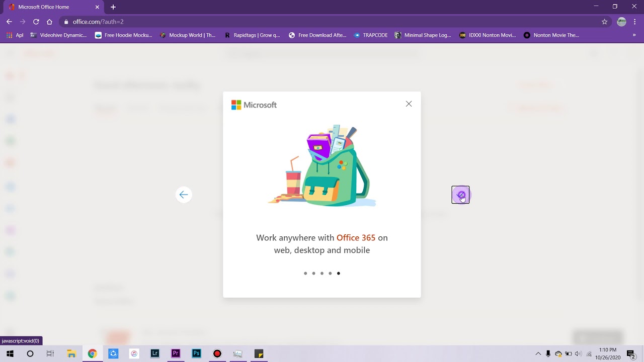This screenshot has width=644, height=362.
Task: Open the Action Center notifications
Action: pyautogui.click(x=630, y=353)
